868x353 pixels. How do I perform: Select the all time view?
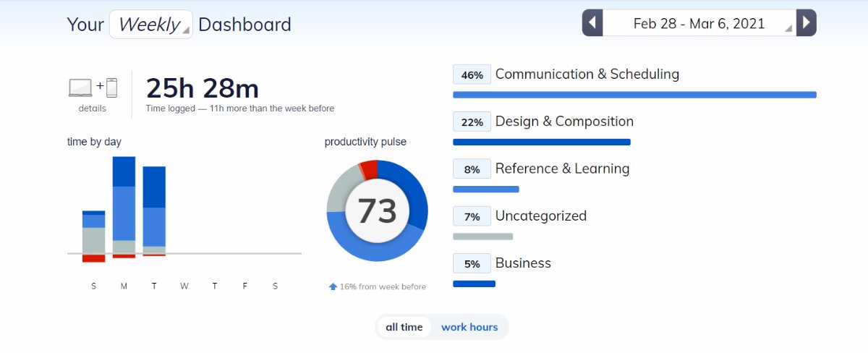click(404, 327)
